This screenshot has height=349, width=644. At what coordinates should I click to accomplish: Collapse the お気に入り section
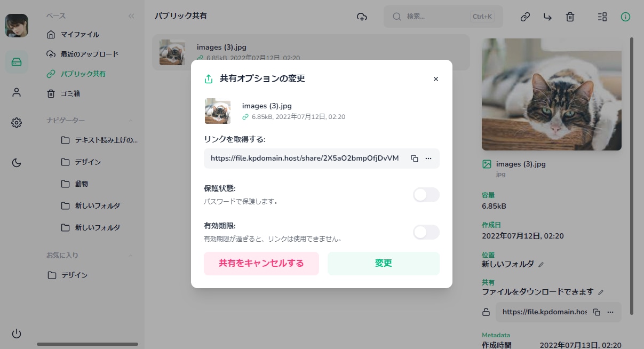pos(131,256)
